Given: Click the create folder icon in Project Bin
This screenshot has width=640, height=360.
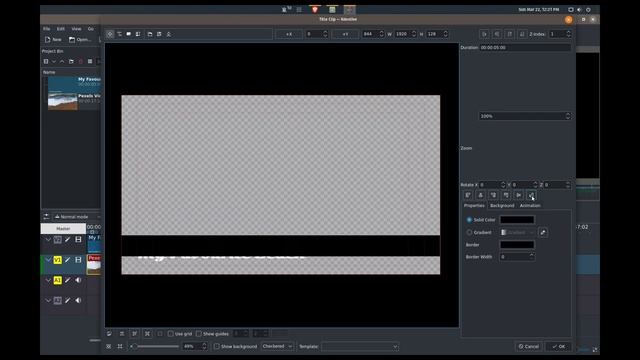Looking at the screenshot, I should click(x=71, y=62).
